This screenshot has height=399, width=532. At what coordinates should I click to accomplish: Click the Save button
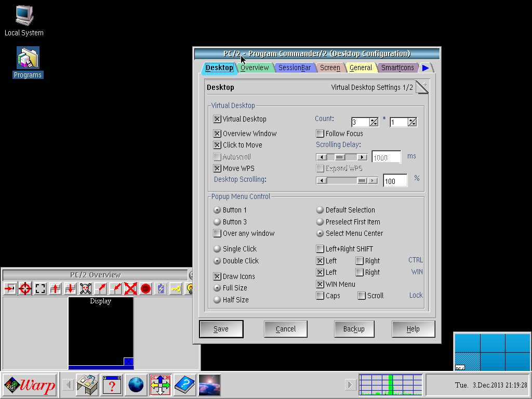[221, 329]
